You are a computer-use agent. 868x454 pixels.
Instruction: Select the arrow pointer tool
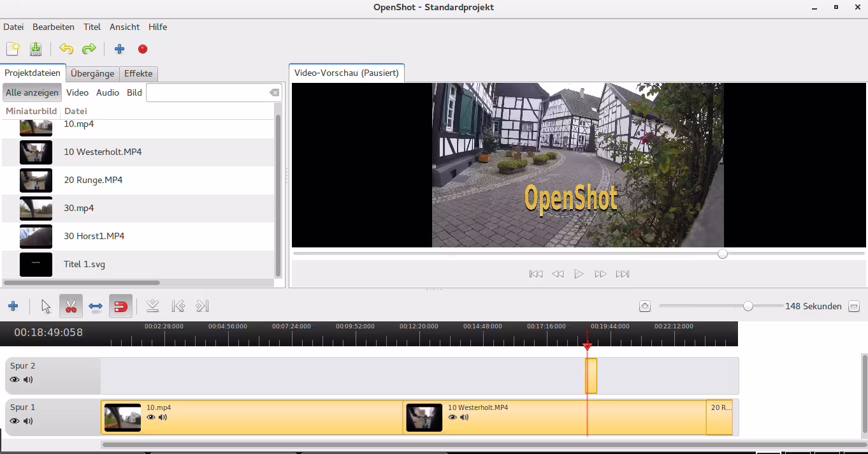(x=46, y=307)
